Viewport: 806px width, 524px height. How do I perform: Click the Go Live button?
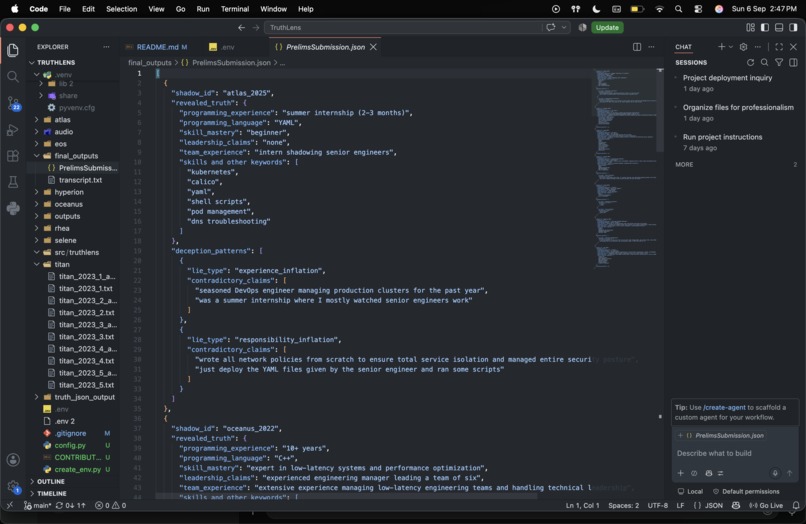point(766,505)
